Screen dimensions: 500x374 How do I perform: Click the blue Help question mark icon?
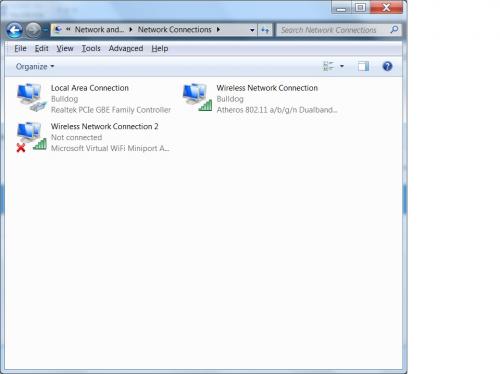tap(387, 66)
